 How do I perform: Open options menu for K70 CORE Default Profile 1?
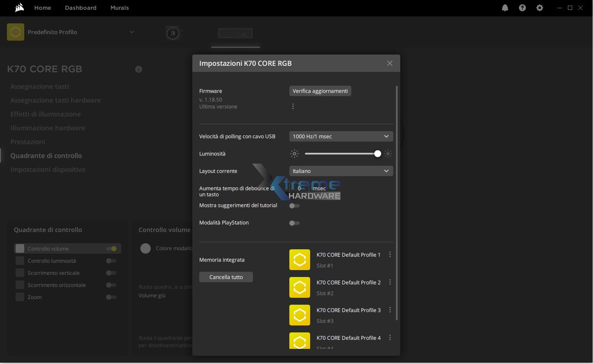coord(390,254)
